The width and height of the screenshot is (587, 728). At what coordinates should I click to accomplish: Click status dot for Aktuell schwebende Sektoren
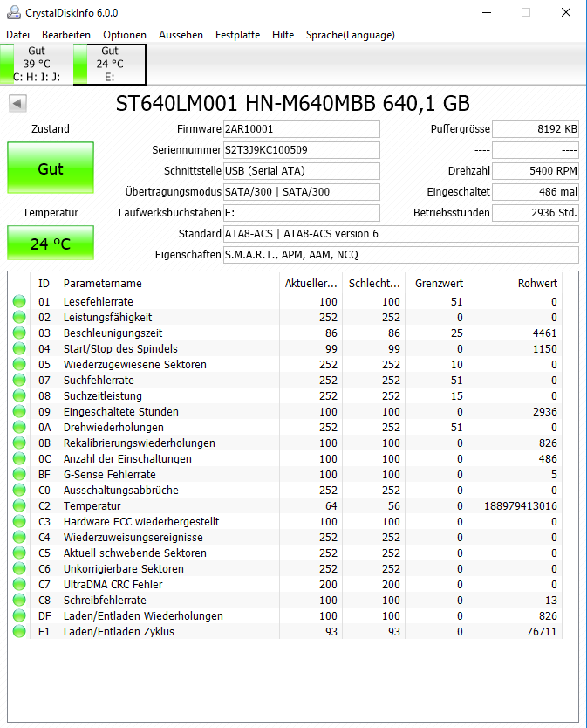point(19,553)
